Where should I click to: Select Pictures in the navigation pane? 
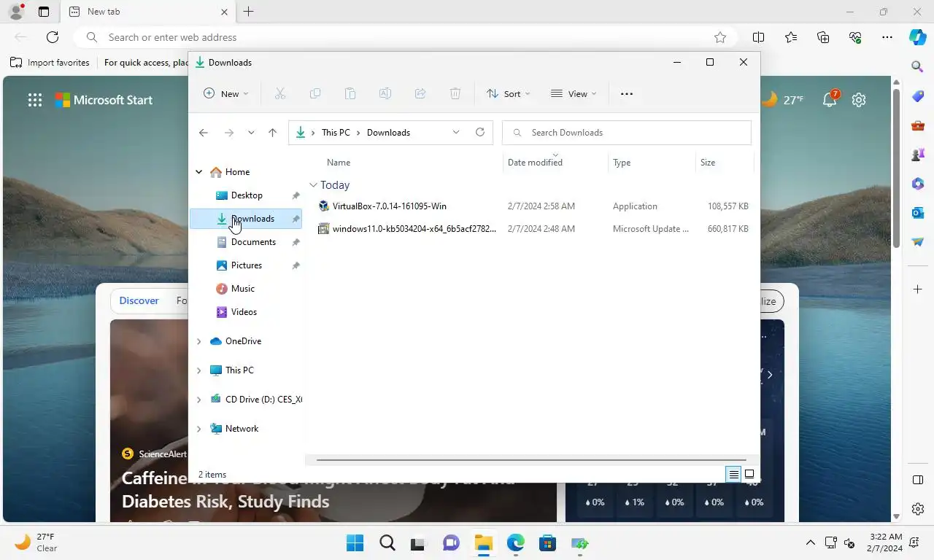246,265
